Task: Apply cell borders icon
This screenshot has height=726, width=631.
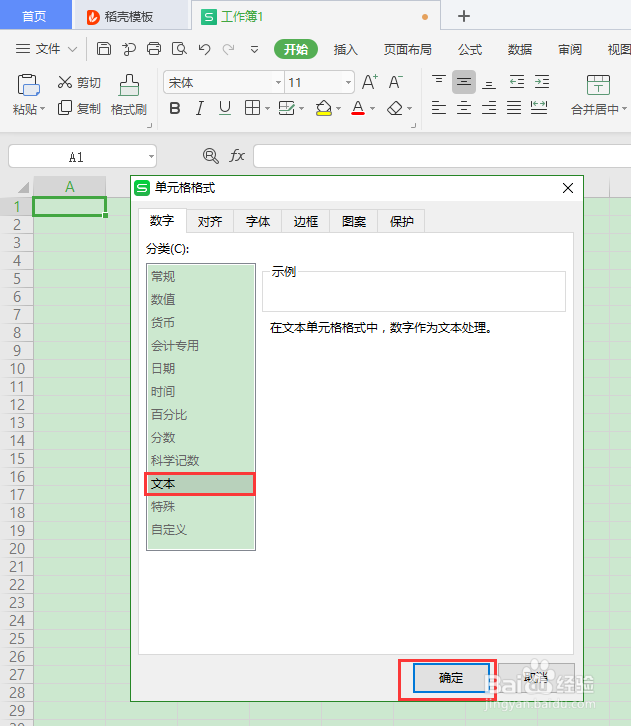Action: click(x=252, y=108)
